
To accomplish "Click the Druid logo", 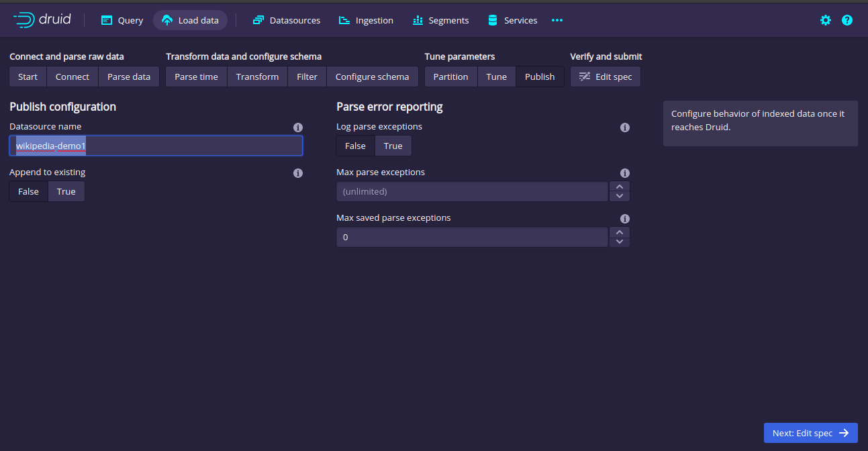I will [x=42, y=19].
